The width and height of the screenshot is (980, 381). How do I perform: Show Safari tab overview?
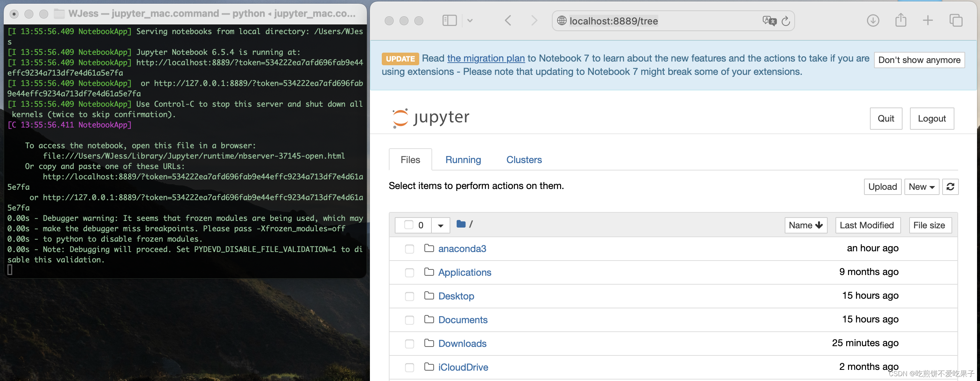(x=956, y=20)
